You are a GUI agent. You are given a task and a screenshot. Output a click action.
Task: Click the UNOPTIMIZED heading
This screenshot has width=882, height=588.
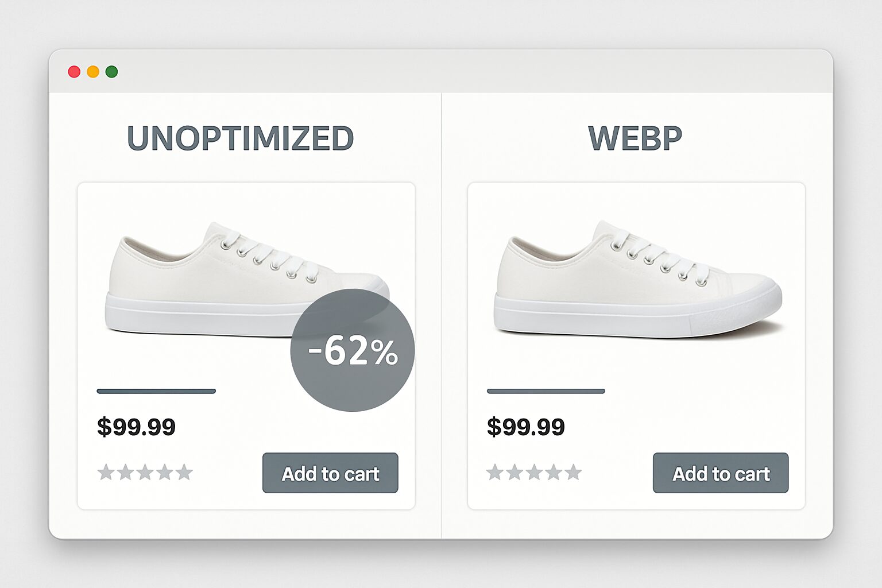241,137
